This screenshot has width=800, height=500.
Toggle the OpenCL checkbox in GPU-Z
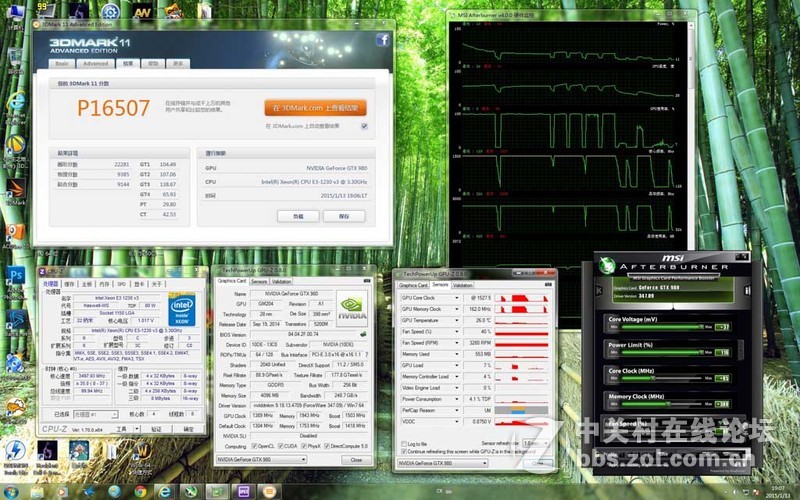click(254, 446)
